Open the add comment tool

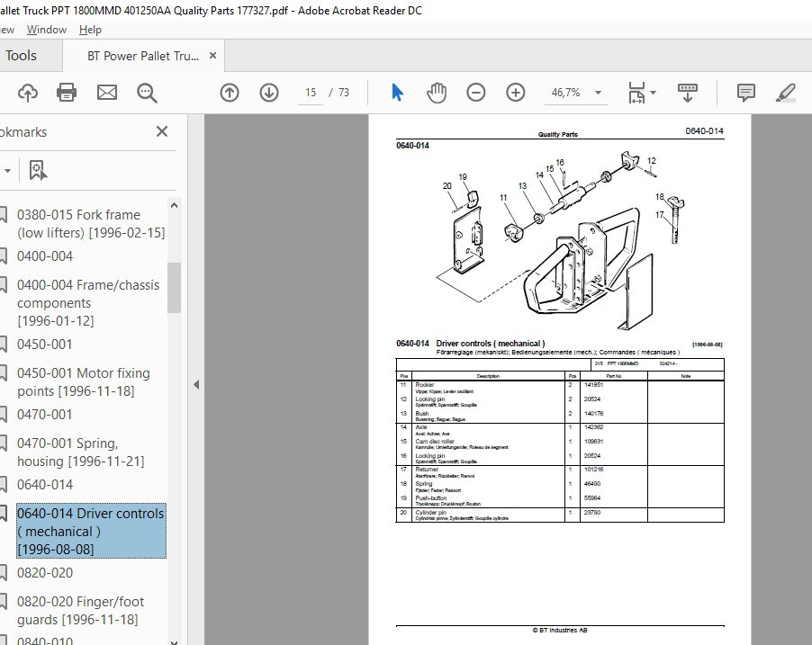745,93
